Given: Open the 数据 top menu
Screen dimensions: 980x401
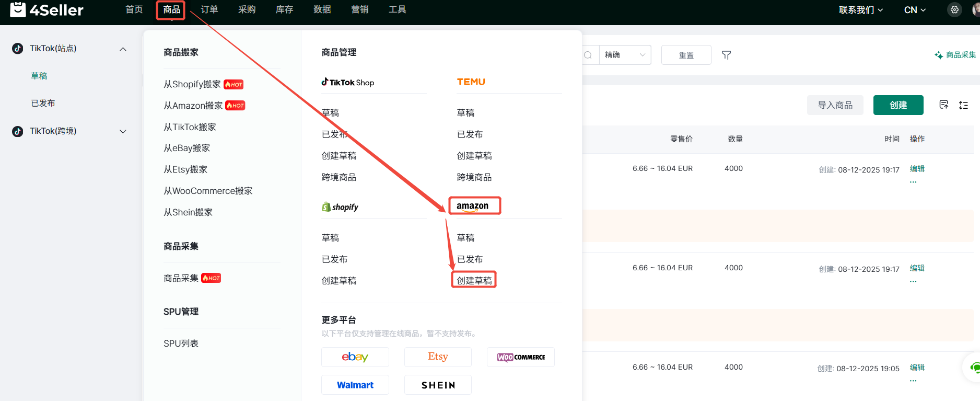Looking at the screenshot, I should point(322,9).
